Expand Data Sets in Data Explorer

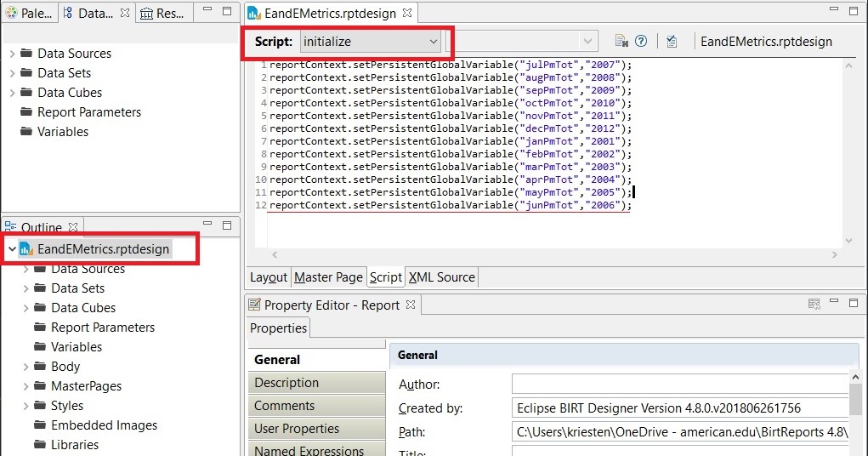click(12, 73)
